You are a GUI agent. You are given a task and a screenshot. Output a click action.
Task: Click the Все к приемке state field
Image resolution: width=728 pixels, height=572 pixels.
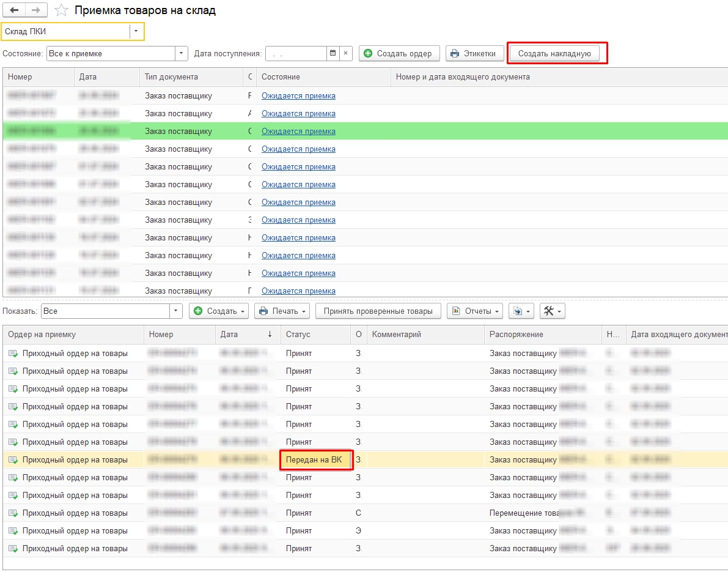click(x=111, y=53)
